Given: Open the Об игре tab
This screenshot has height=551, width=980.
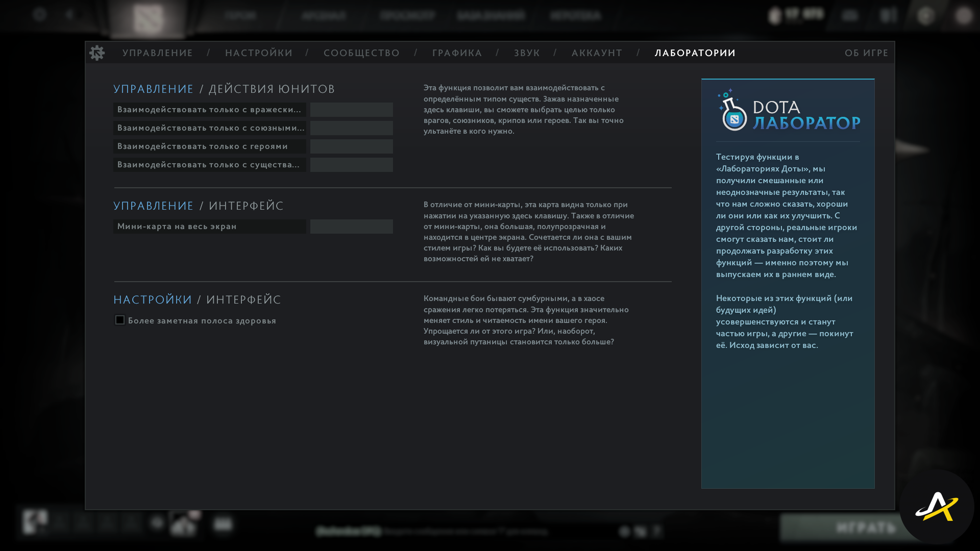Looking at the screenshot, I should point(867,53).
